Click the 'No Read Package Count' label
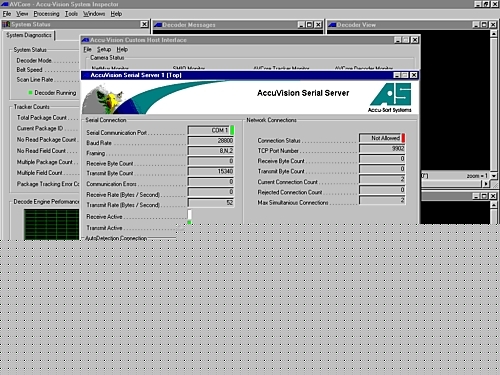Image resolution: width=500 pixels, height=375 pixels. pos(46,139)
